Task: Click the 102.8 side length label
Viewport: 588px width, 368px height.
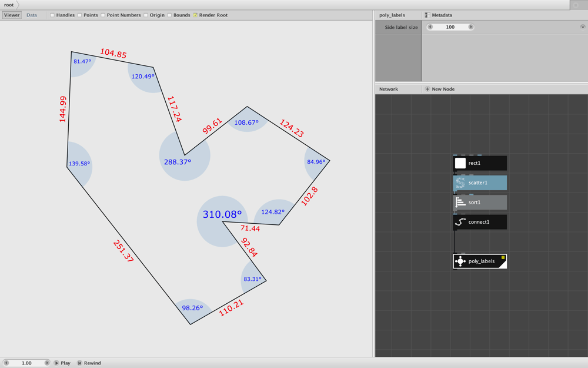Action: (309, 196)
